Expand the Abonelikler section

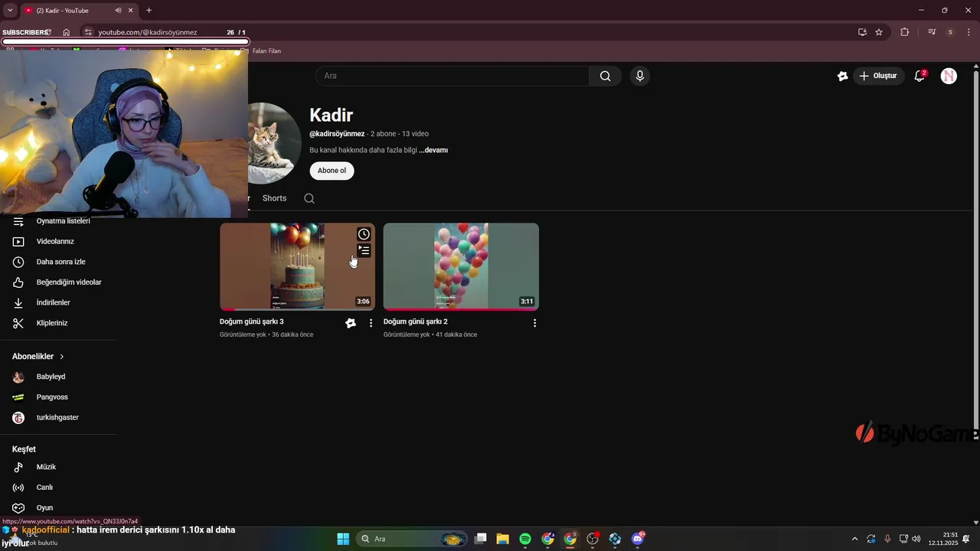tap(38, 357)
